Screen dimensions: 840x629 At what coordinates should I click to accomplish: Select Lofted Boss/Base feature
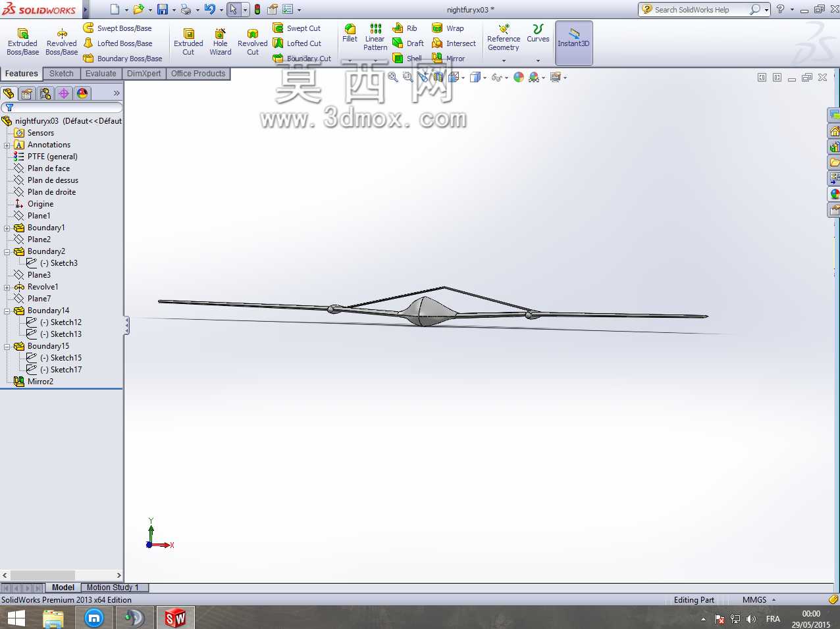pos(118,43)
